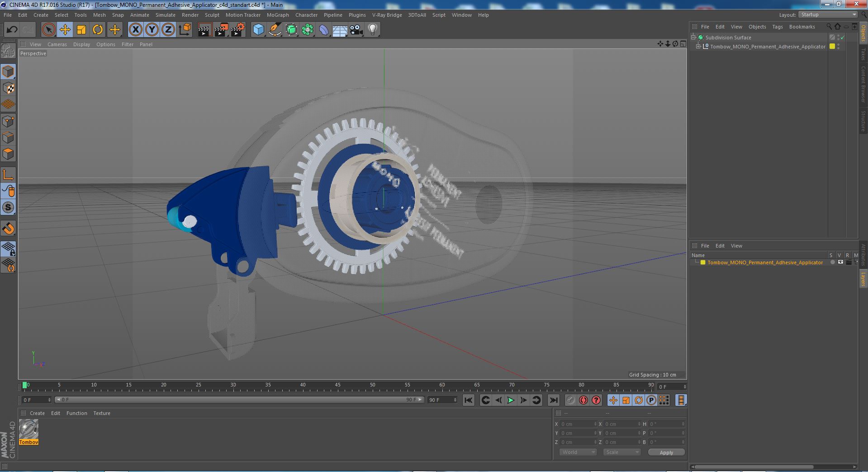Image resolution: width=868 pixels, height=472 pixels.
Task: Toggle Z axis lock
Action: (x=168, y=30)
